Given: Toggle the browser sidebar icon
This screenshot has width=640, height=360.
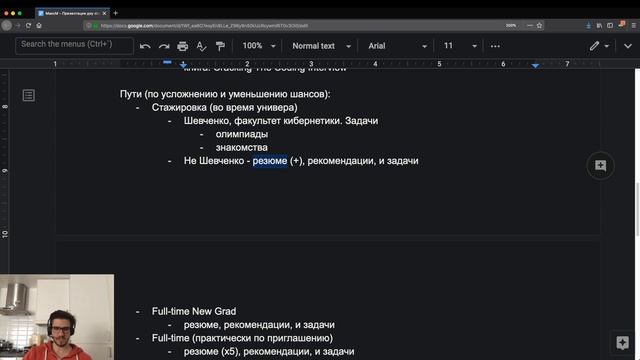Looking at the screenshot, I should (610, 25).
